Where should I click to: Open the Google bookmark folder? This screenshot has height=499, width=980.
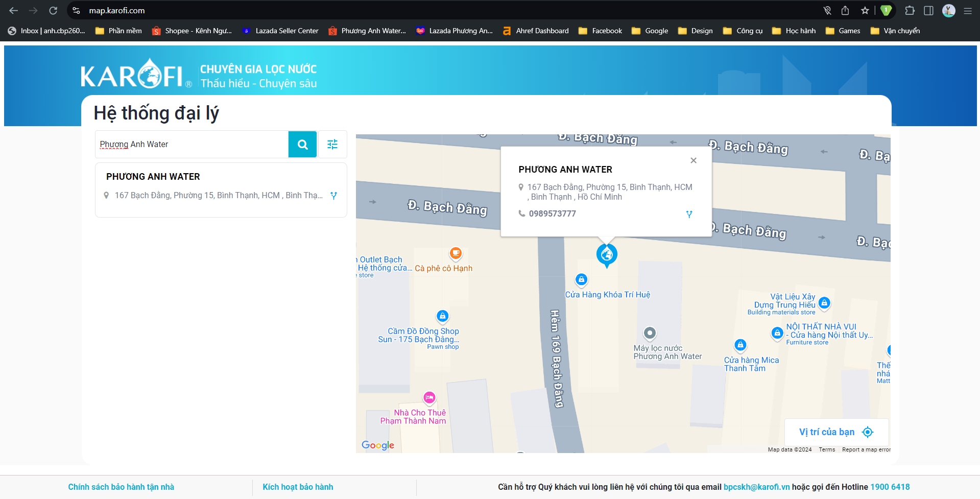coord(650,31)
